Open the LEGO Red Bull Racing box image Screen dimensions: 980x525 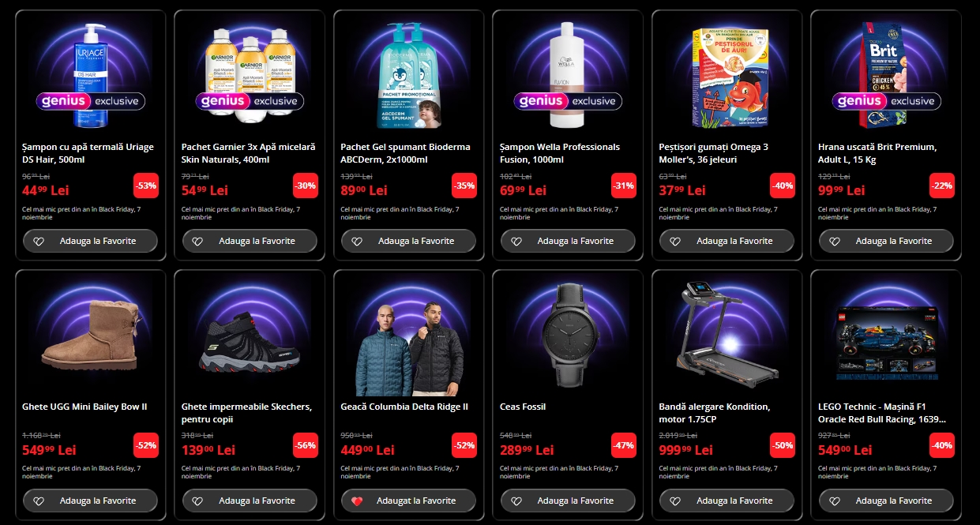[x=886, y=338]
